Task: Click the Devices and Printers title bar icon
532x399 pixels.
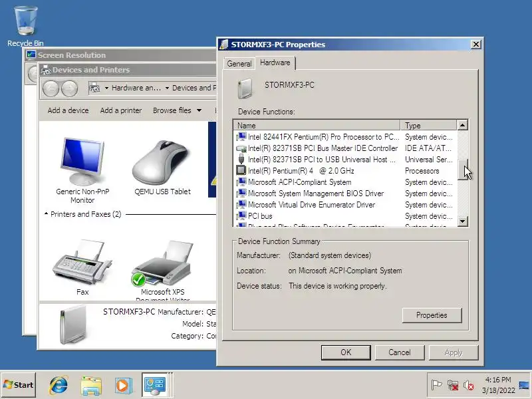Action: pos(45,70)
